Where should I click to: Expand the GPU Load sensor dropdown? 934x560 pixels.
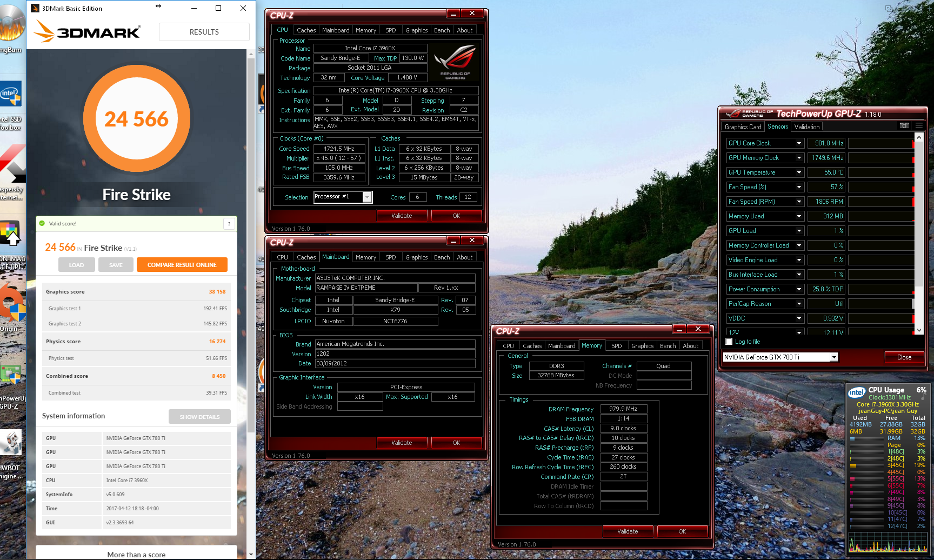[799, 231]
